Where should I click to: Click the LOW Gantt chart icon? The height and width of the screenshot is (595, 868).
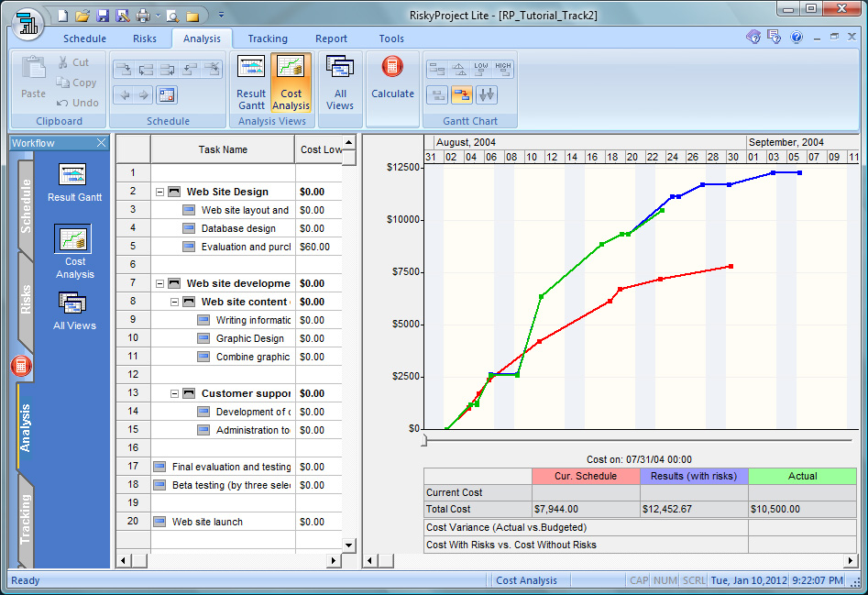click(x=480, y=69)
